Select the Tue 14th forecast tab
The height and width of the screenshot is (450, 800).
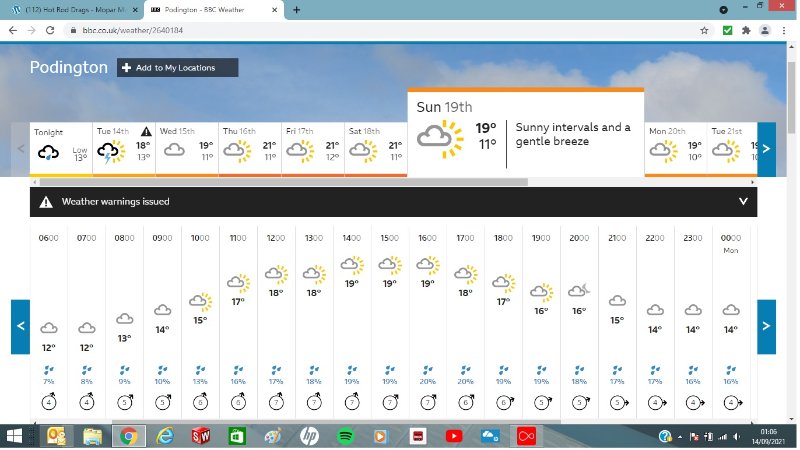click(124, 149)
